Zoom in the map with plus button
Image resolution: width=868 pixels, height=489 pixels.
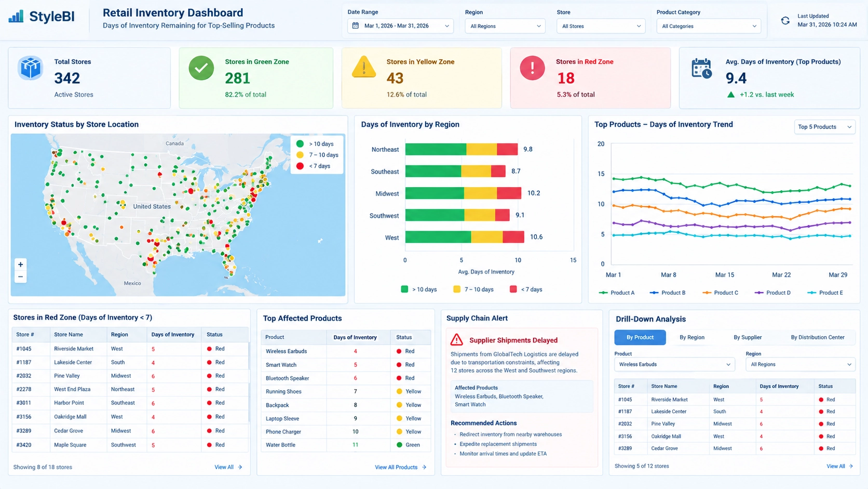pos(20,265)
